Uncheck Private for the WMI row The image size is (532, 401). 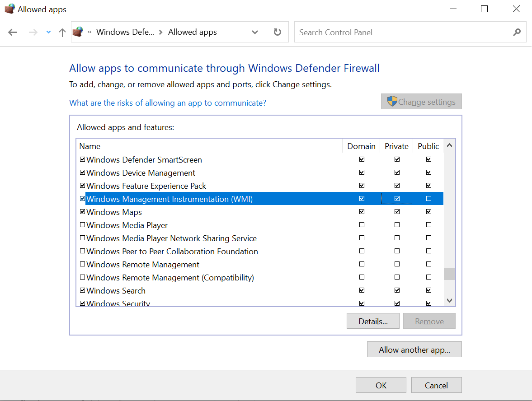point(397,199)
